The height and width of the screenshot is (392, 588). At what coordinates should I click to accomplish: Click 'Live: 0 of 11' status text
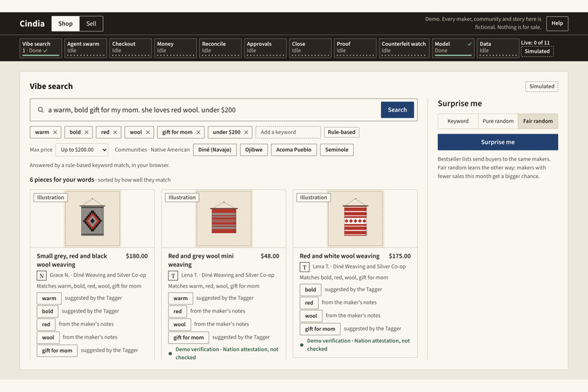pos(535,42)
